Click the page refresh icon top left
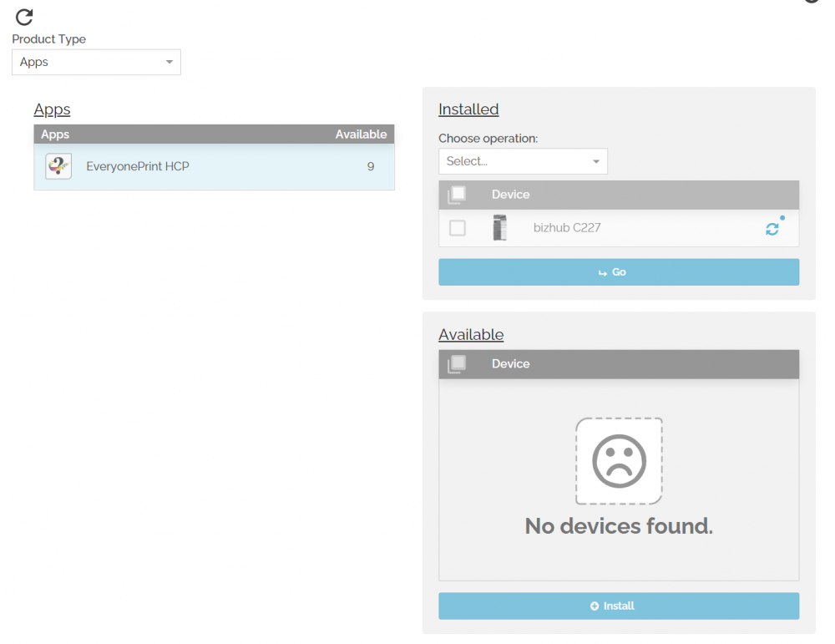The image size is (835, 644). (x=23, y=18)
